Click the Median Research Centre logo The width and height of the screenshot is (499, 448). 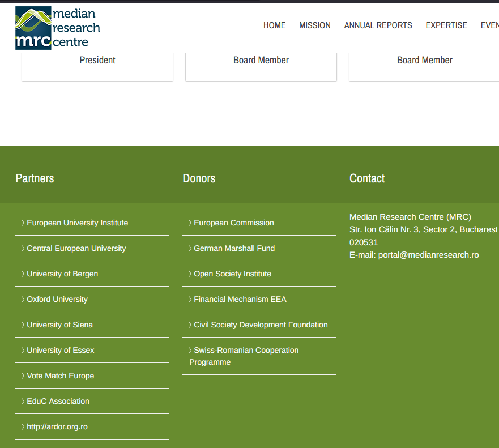tap(58, 28)
